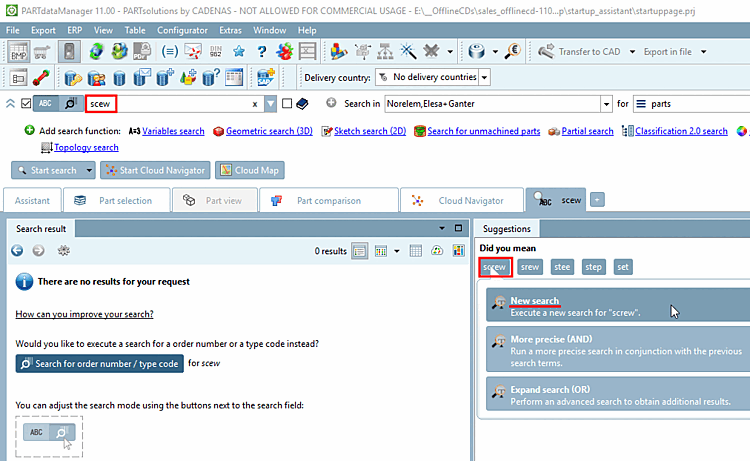Click the PDF datasheet icon
Screen dimensions: 750x461
click(x=142, y=51)
